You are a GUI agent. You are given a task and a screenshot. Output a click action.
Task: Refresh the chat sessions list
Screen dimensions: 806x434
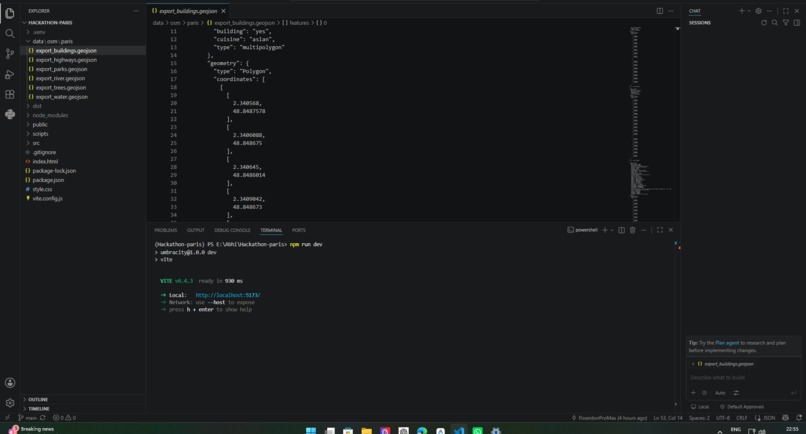point(764,23)
